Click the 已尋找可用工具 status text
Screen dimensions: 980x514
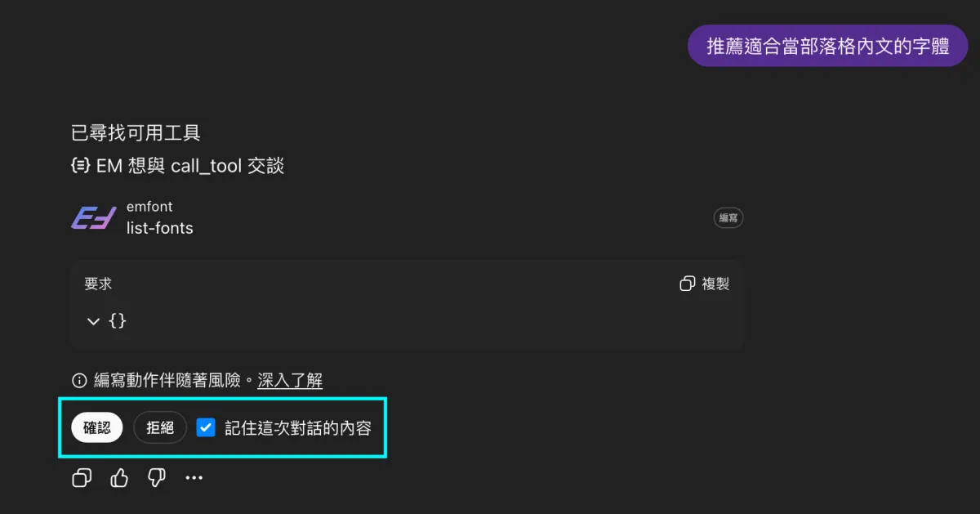coord(136,132)
